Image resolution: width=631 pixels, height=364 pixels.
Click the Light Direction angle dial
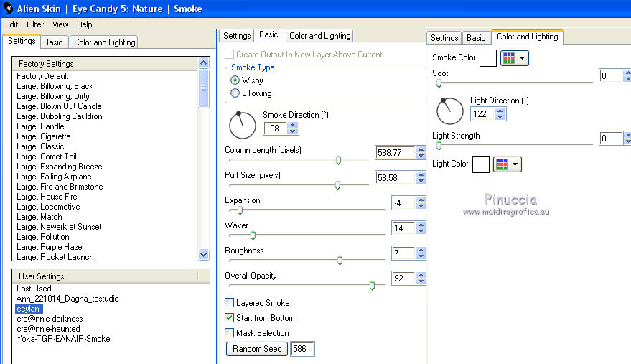pyautogui.click(x=450, y=111)
